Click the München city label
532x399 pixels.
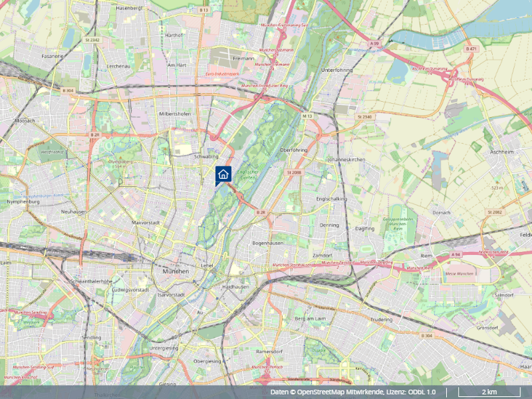coord(176,271)
